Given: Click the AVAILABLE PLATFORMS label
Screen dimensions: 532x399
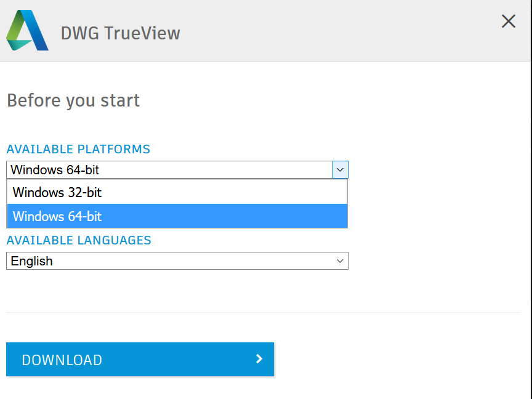Looking at the screenshot, I should (x=78, y=149).
